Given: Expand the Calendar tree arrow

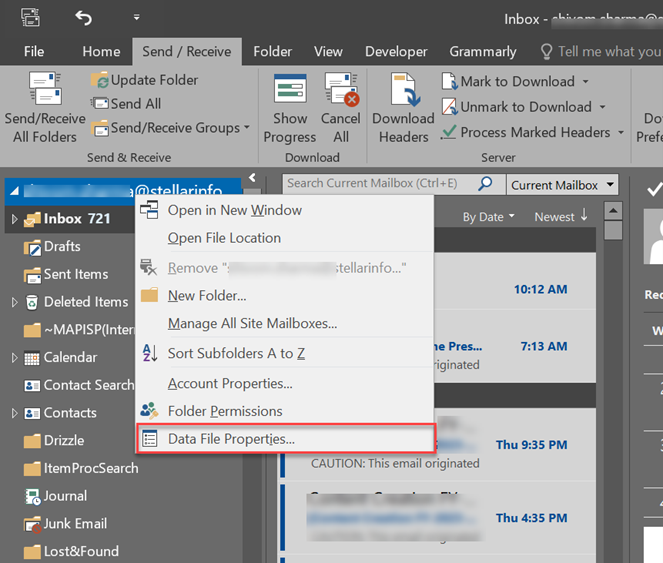Looking at the screenshot, I should point(14,358).
